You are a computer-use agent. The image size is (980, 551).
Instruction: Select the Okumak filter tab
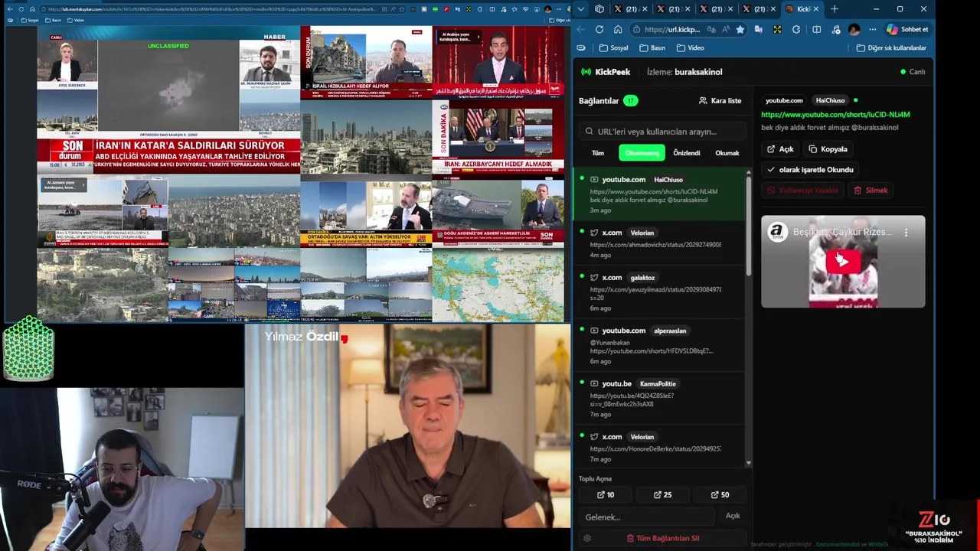(x=727, y=153)
